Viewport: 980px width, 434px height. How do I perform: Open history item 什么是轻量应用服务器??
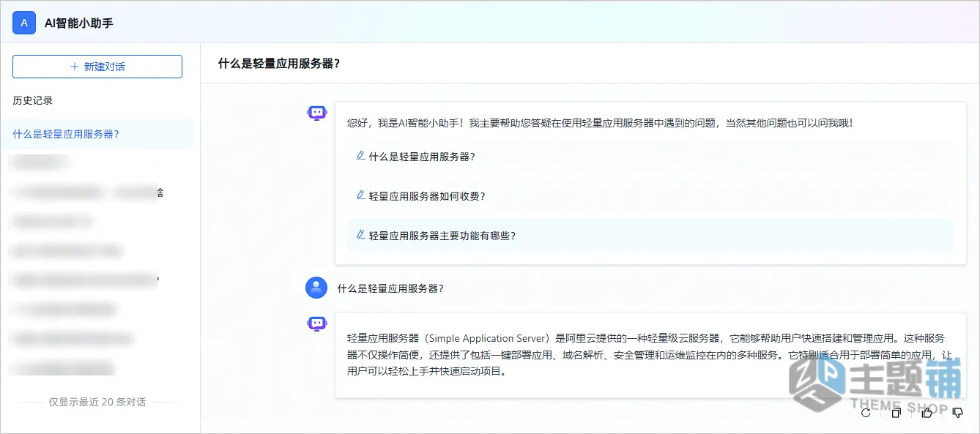(x=97, y=134)
